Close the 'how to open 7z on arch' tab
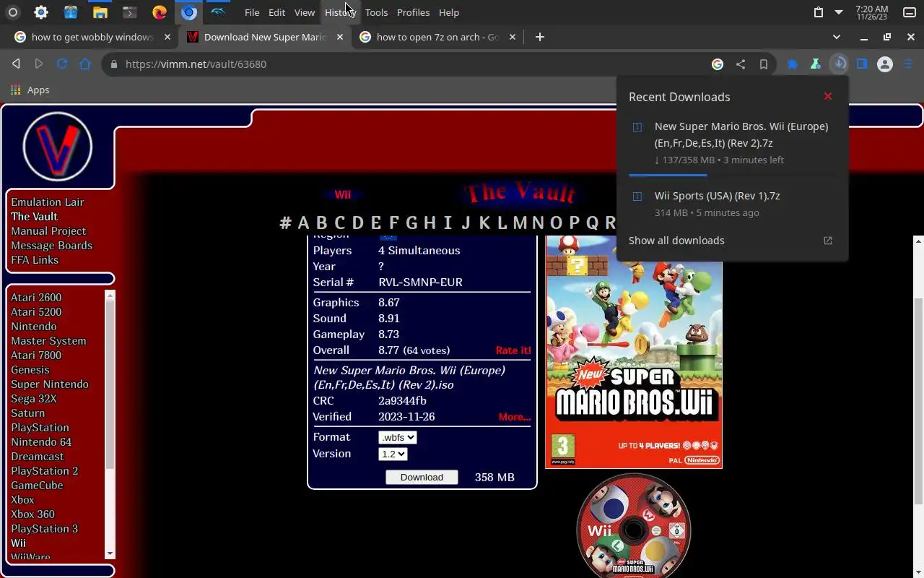This screenshot has width=924, height=578. (512, 37)
